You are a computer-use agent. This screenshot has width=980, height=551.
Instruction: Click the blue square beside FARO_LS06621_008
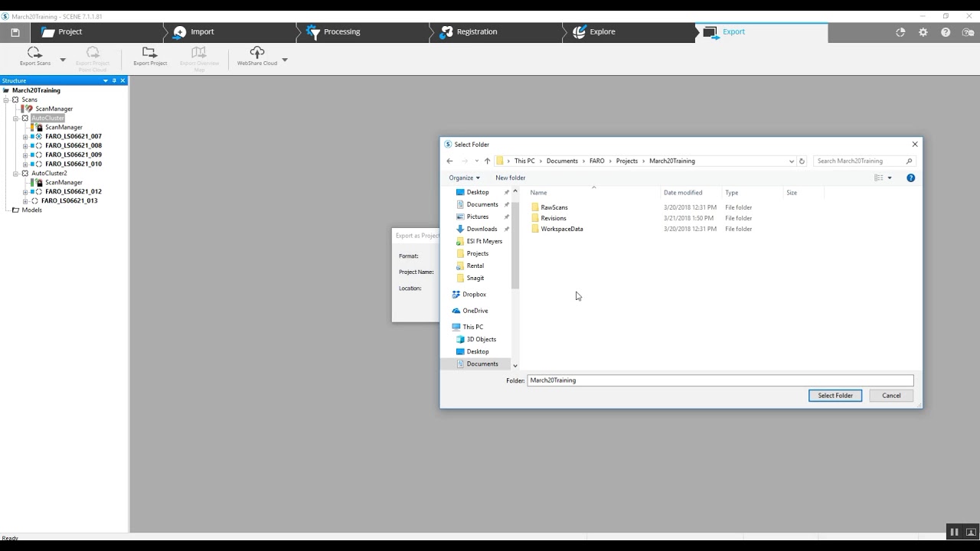[x=32, y=145]
